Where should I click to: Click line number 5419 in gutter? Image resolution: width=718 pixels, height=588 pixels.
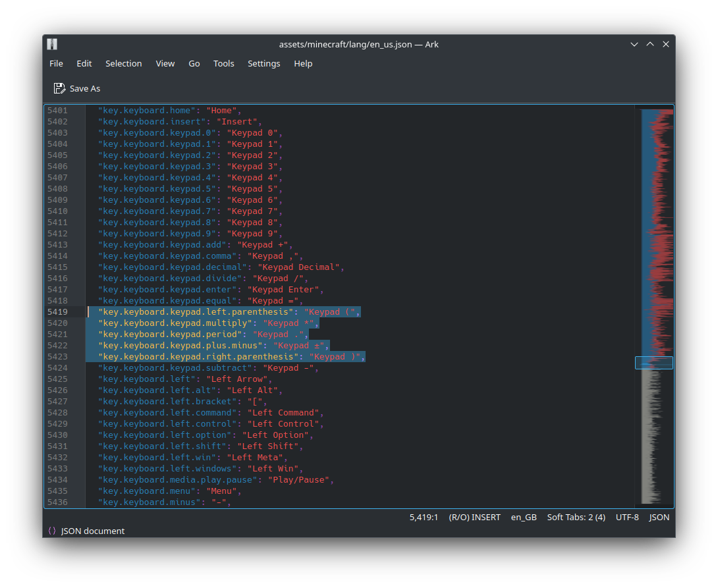click(57, 311)
